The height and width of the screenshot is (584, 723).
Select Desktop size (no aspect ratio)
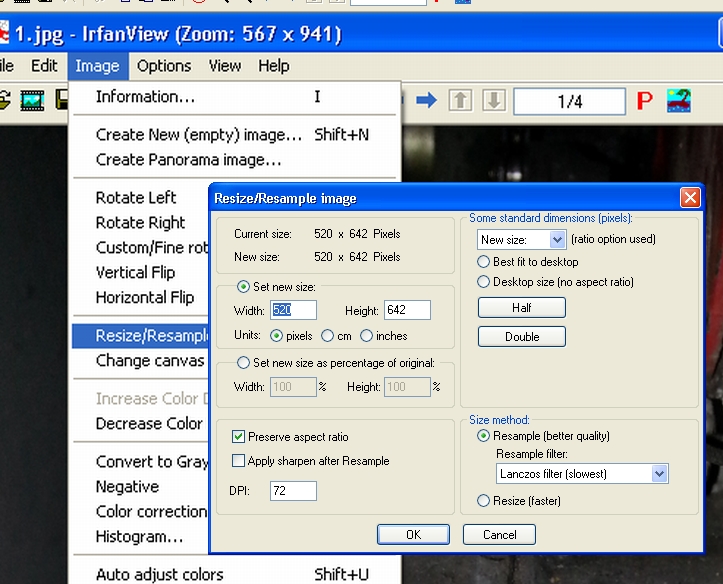point(483,282)
